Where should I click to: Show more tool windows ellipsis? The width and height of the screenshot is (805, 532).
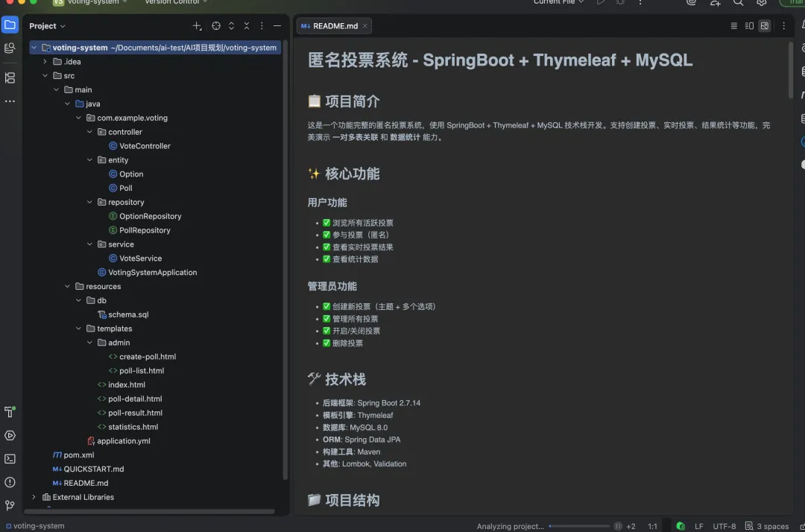10,101
